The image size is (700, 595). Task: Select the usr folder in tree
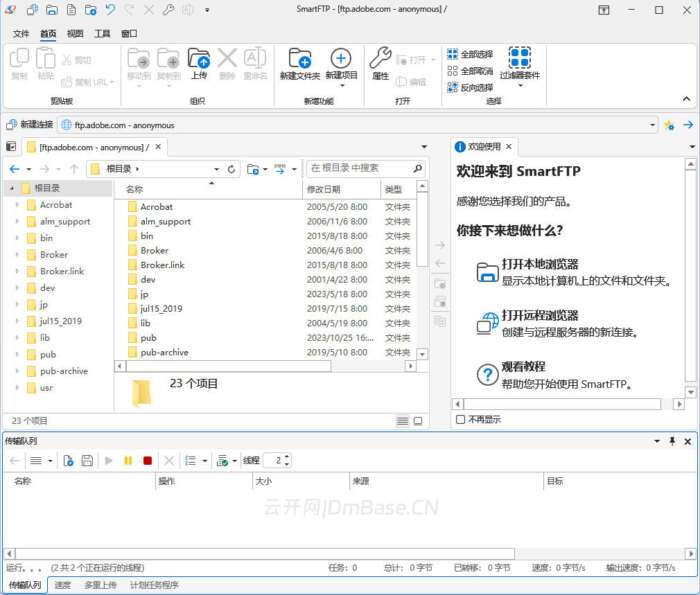click(x=46, y=387)
